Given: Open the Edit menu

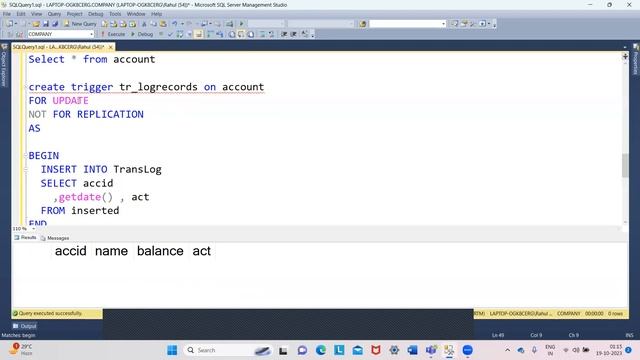Looking at the screenshot, I should pos(21,14).
